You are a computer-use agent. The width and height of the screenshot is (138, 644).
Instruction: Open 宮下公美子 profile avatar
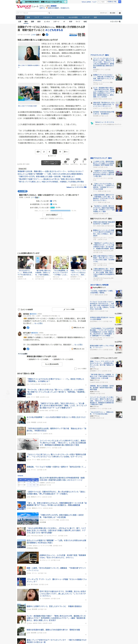click(20, 334)
